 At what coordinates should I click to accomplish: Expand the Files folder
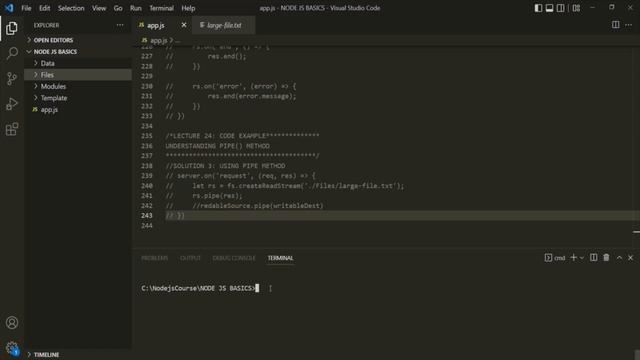point(78,75)
